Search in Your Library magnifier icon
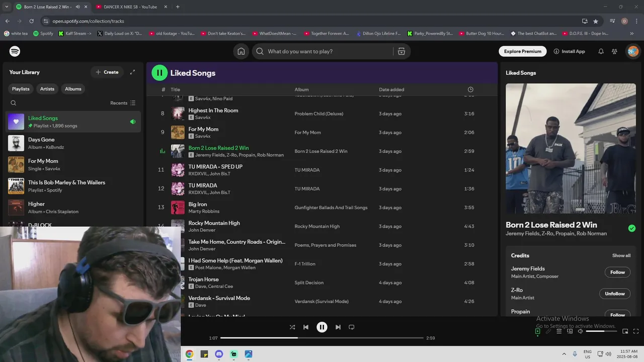Screen dimensions: 644x362 [x=14, y=103]
